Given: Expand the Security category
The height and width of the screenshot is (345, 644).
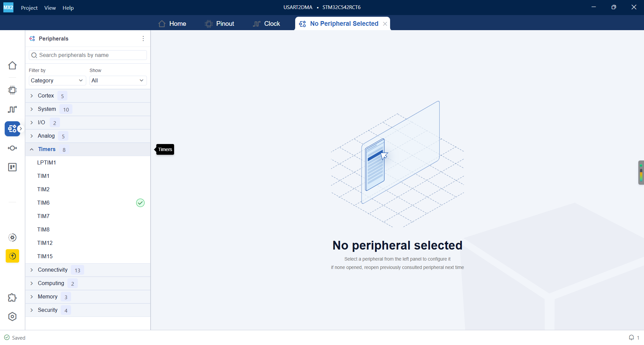Looking at the screenshot, I should 88,310.
